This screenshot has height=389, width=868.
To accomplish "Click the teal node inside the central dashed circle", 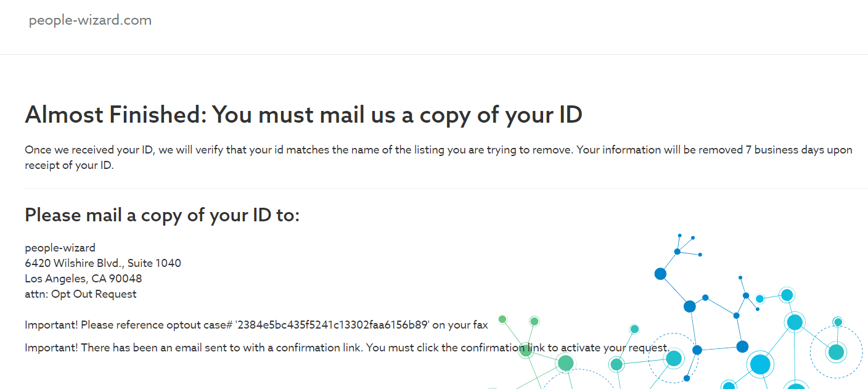I will click(x=674, y=358).
